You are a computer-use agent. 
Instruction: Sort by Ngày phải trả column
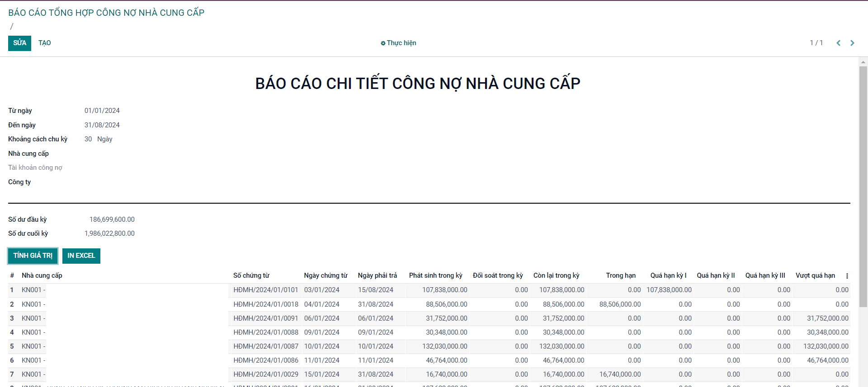377,275
